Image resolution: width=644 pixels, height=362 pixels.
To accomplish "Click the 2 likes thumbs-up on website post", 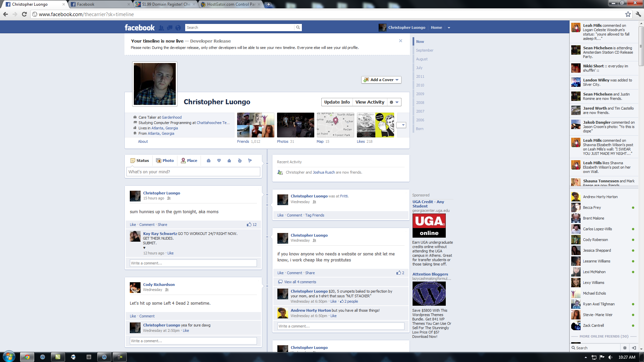I will pos(400,273).
